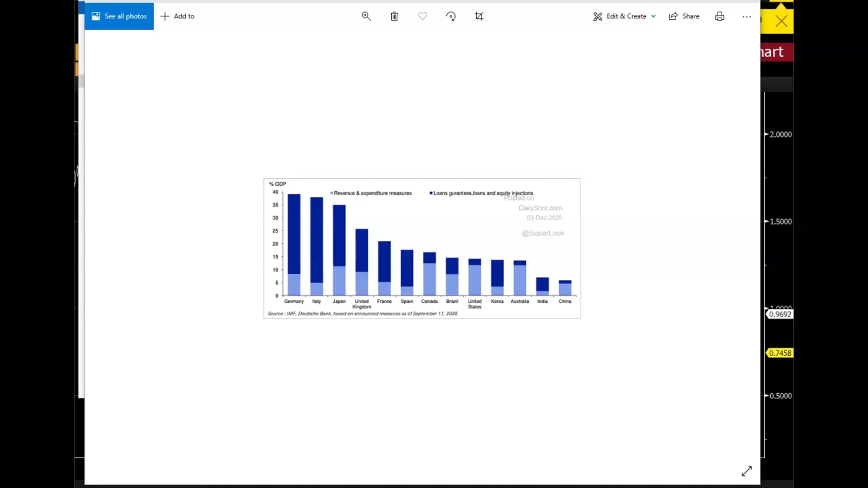
Task: Open the See more ellipsis menu
Action: coord(746,16)
